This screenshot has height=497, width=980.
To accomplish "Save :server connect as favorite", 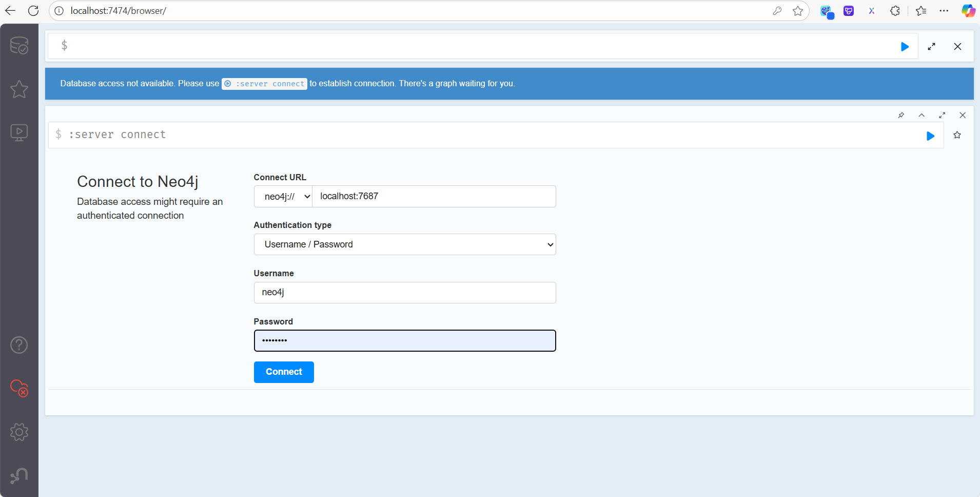I will tap(957, 135).
